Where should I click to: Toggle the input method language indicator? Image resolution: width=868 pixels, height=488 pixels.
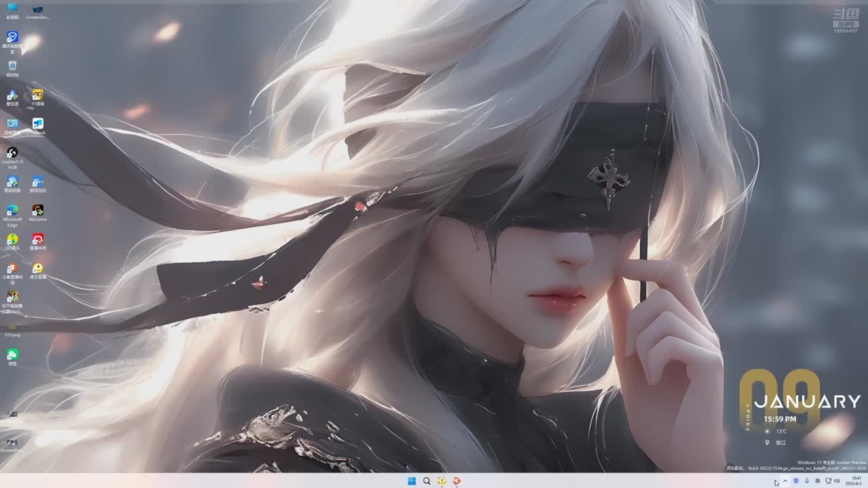pyautogui.click(x=817, y=481)
